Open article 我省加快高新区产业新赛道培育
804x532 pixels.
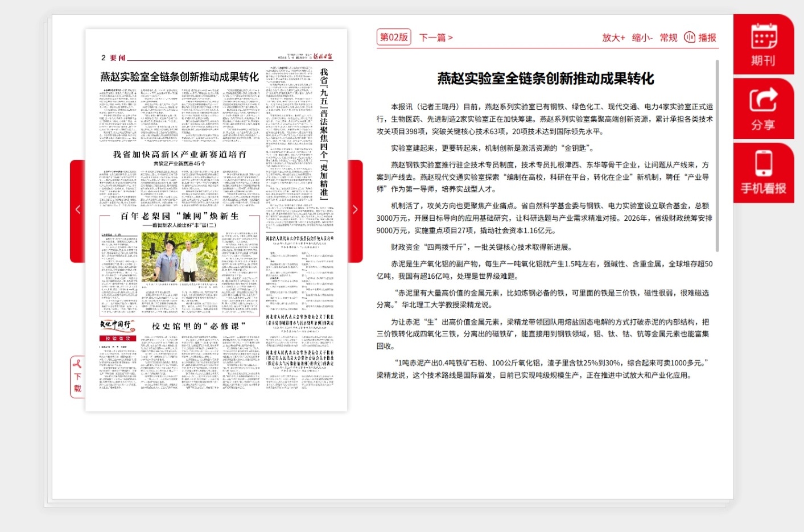coord(180,154)
